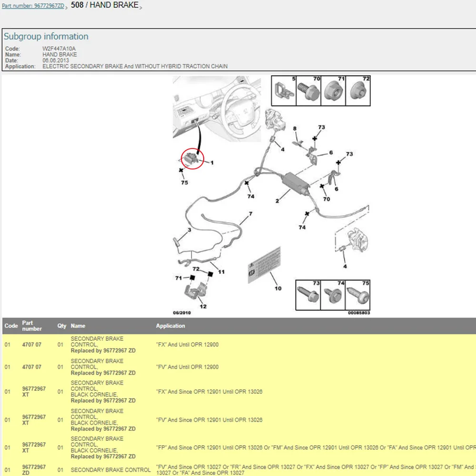Image resolution: width=476 pixels, height=476 pixels.
Task: Click the dashboard and steering wheel illustration
Action: (x=217, y=109)
